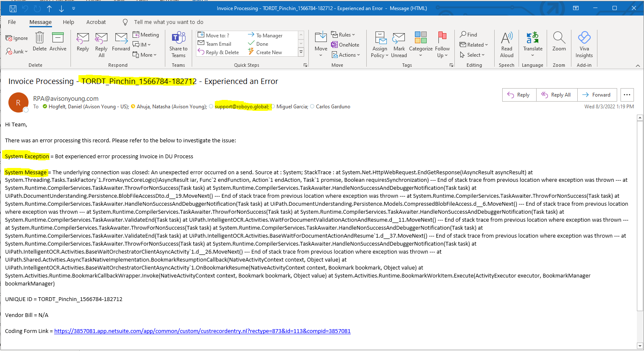Open the NetSuite Coding Form link

[x=202, y=331]
